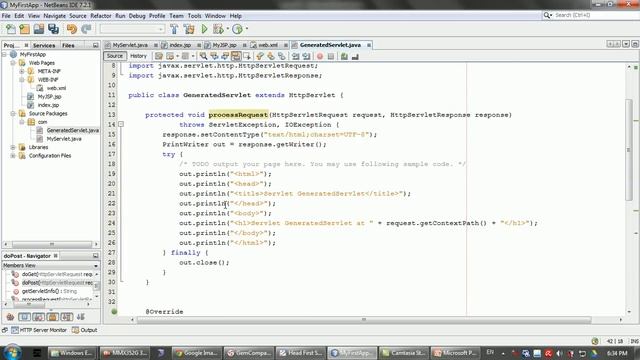The width and height of the screenshot is (640, 360).
Task: Click the editor horizontal scrollbar
Action: (364, 320)
